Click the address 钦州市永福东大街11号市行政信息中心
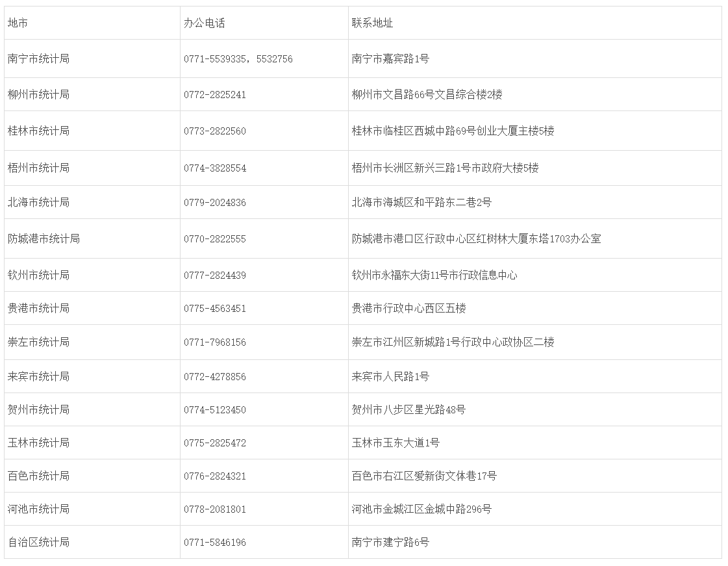Screen dimensions: 728x566 point(434,275)
